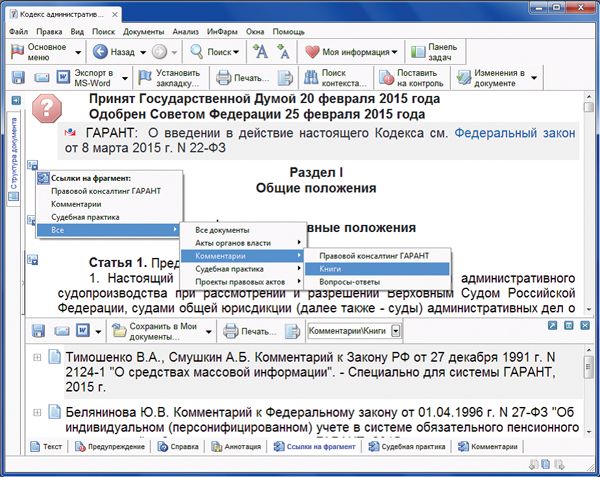Expand the Тимошенко В.А. commentary entry
600x477 pixels.
tap(38, 357)
